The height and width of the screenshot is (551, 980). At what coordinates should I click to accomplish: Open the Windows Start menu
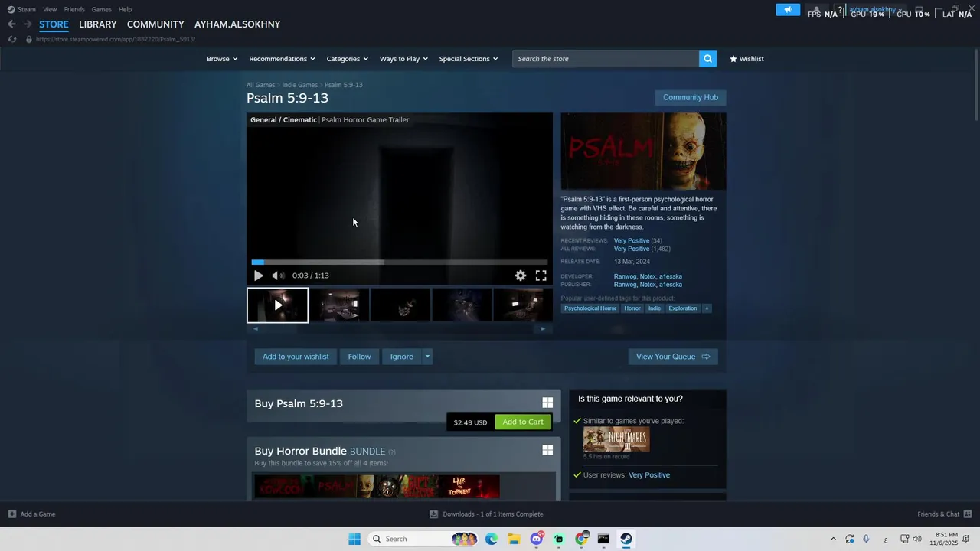click(354, 539)
